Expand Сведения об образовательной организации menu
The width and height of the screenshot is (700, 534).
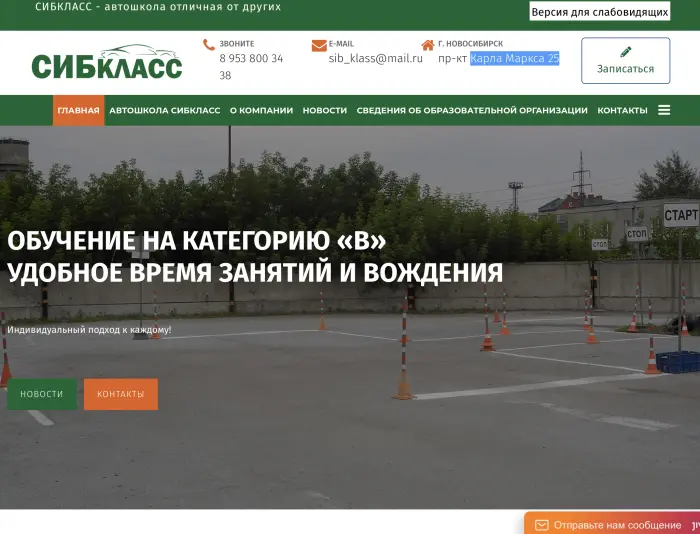pos(472,111)
